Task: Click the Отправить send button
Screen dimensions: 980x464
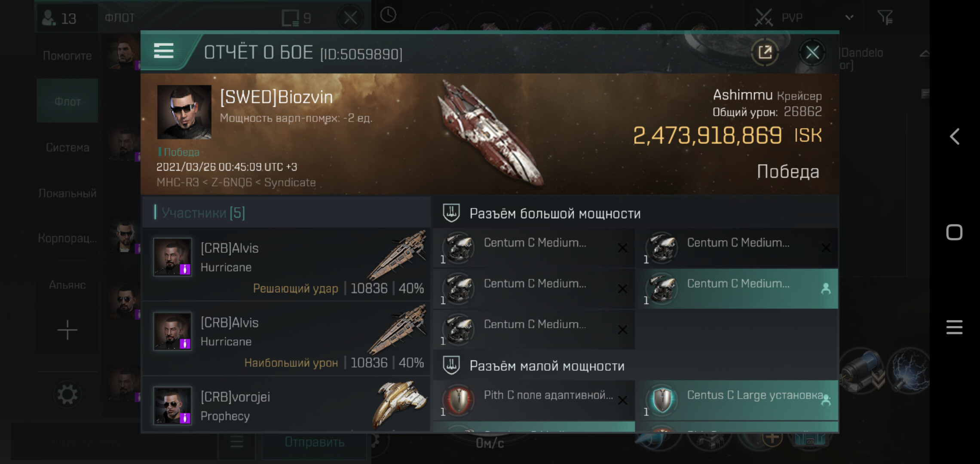Action: (314, 442)
